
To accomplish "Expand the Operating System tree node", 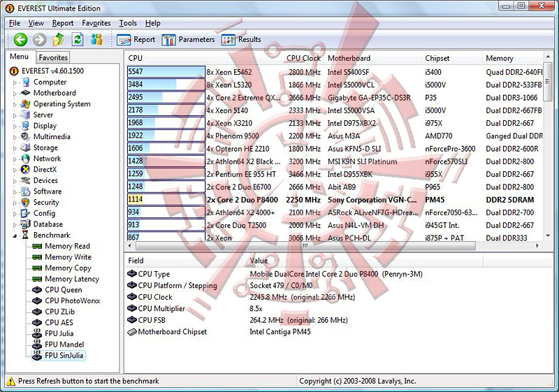I will (x=15, y=105).
